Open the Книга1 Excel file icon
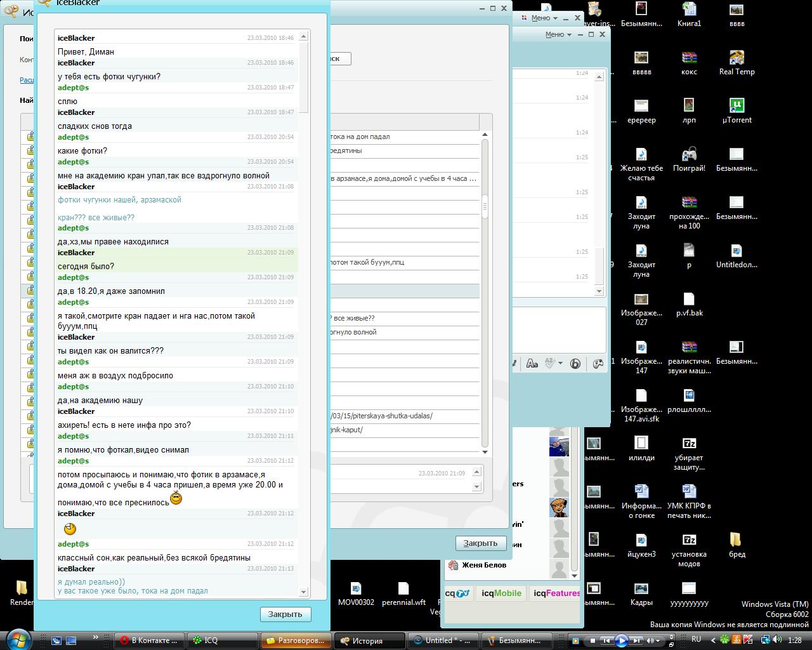The image size is (812, 650). [689, 10]
